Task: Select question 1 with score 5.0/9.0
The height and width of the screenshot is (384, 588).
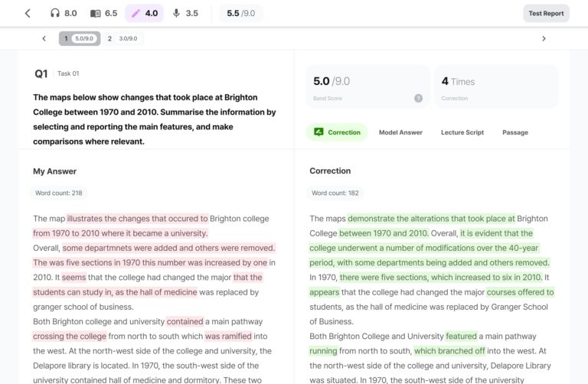Action: pyautogui.click(x=79, y=38)
